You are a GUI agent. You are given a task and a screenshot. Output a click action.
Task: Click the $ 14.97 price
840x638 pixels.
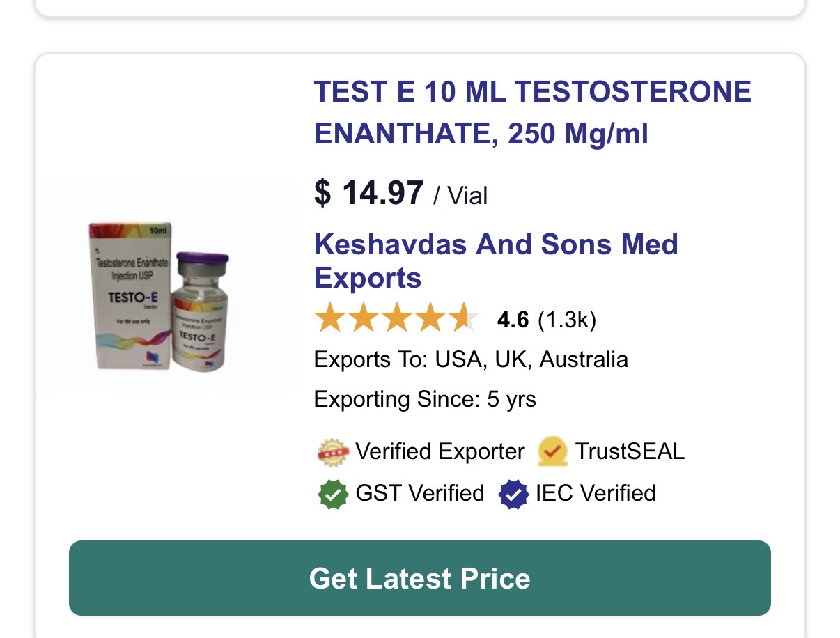(368, 193)
